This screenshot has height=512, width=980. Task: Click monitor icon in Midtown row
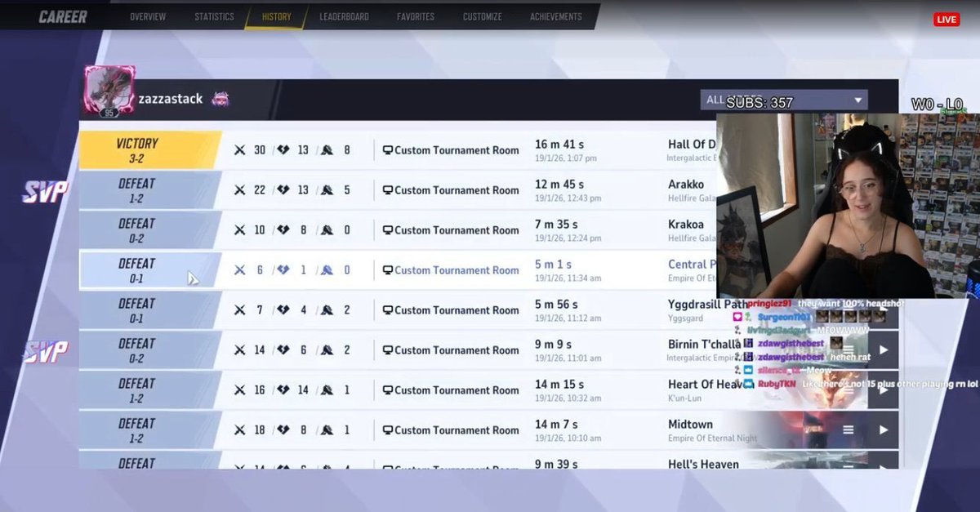388,430
